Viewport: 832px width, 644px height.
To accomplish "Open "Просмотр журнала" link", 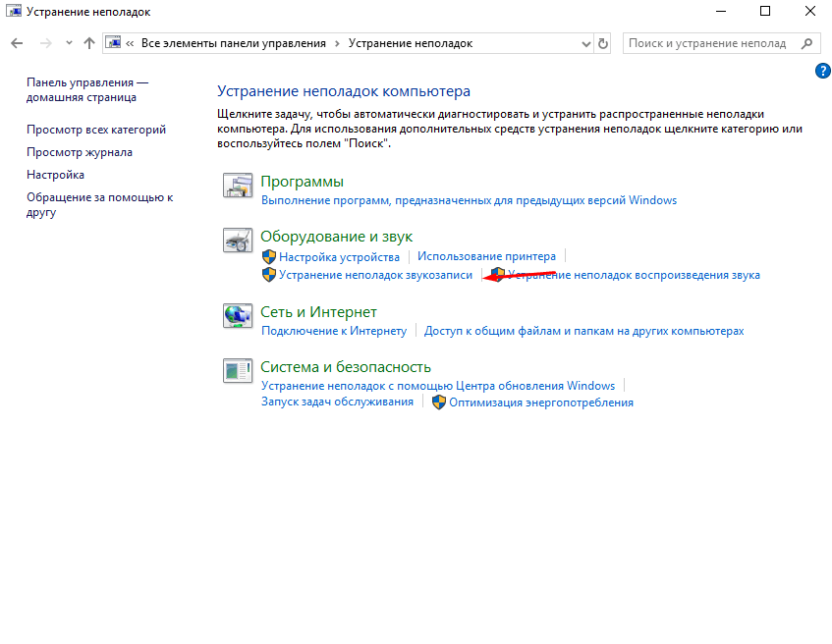I will coord(80,152).
